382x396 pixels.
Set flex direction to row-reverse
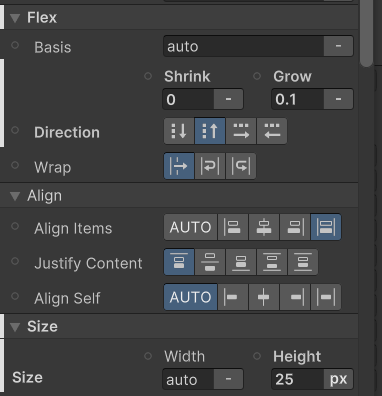click(272, 131)
